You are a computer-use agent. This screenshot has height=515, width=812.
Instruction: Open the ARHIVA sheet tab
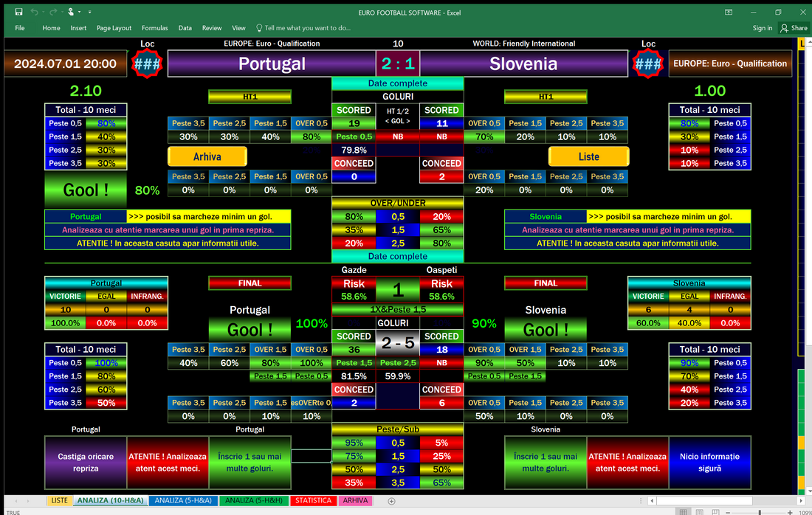[355, 501]
